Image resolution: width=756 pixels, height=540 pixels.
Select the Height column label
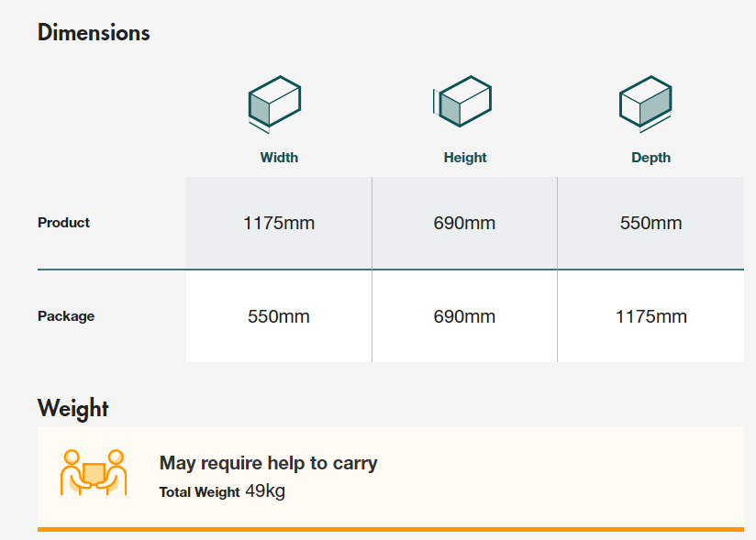(x=465, y=158)
